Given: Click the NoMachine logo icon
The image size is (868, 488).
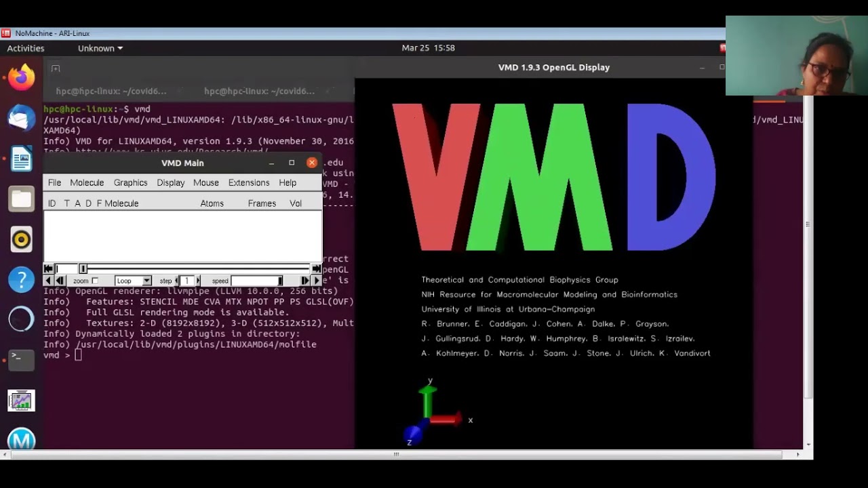Looking at the screenshot, I should (x=6, y=33).
